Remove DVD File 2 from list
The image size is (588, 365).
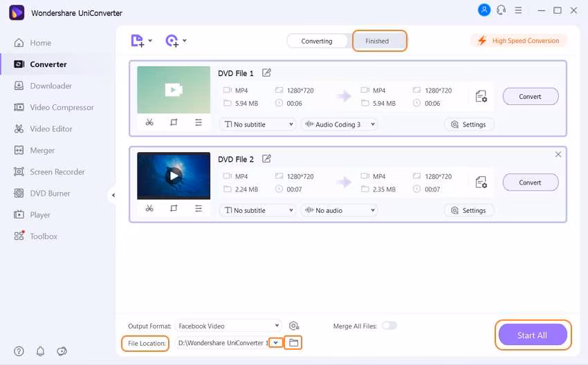coord(558,154)
